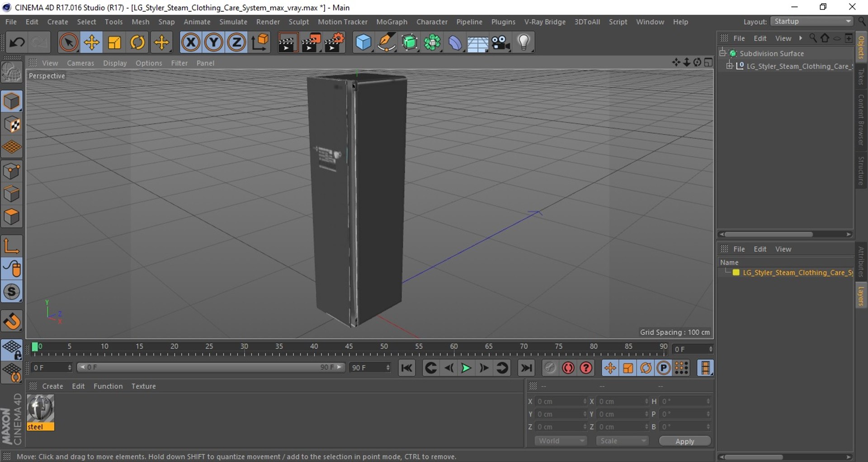Click the X position input field
The width and height of the screenshot is (868, 462).
561,401
